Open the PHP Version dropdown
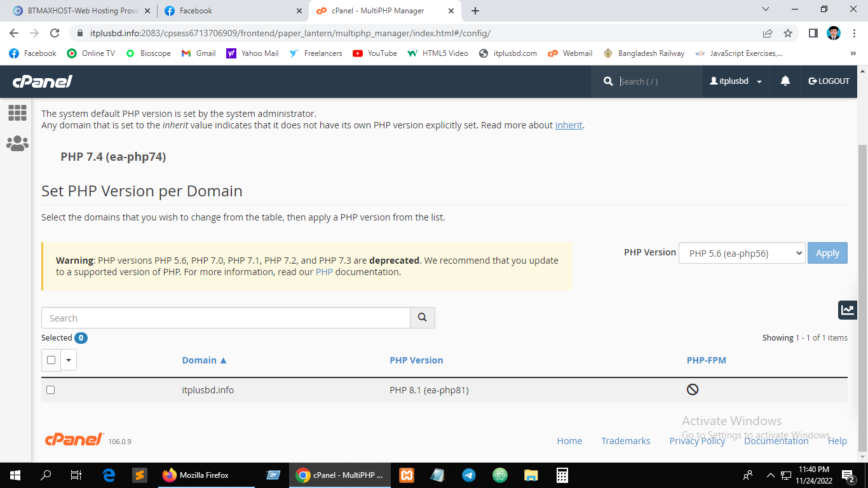Viewport: 868px width, 488px height. [742, 253]
